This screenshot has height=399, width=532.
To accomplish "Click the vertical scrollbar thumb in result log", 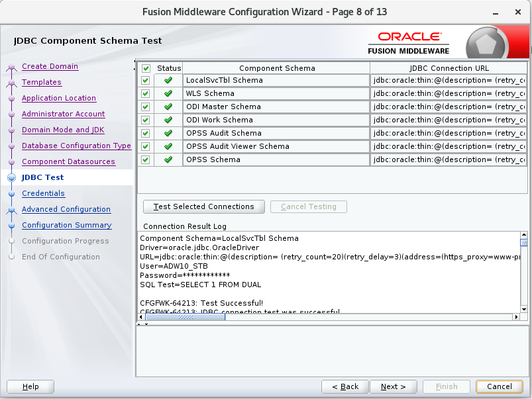I will (x=524, y=242).
